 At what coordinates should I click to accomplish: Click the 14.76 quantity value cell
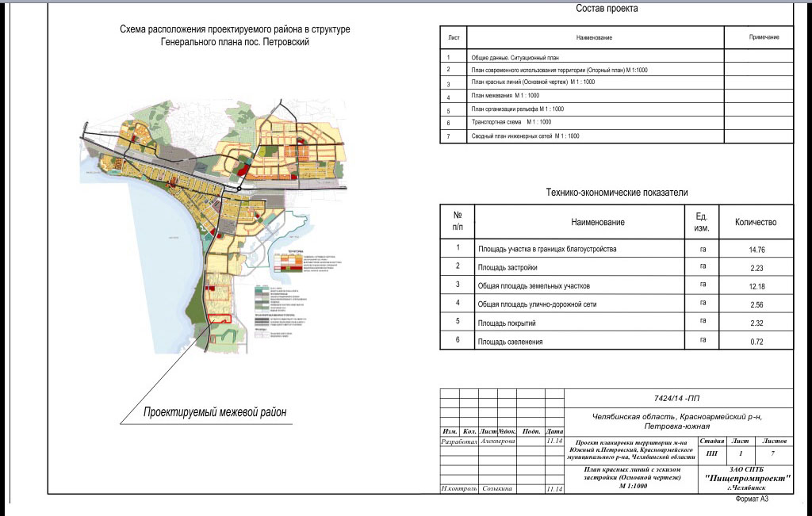click(756, 250)
